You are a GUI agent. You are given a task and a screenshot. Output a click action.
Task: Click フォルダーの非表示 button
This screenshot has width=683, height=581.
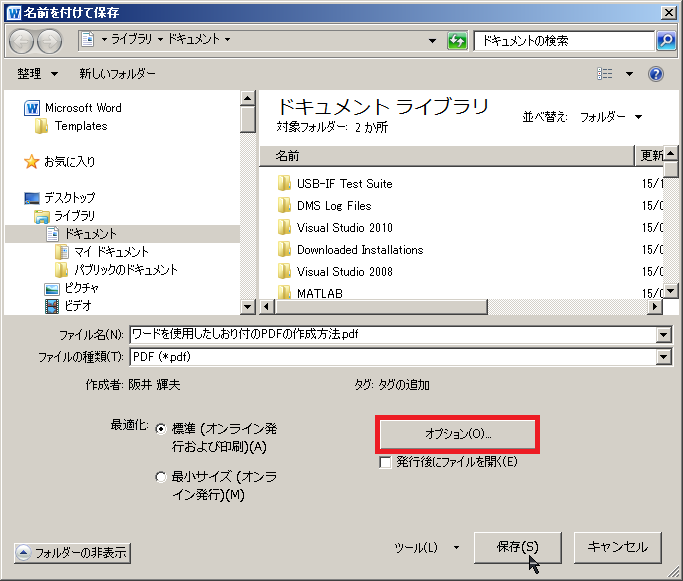coord(72,553)
